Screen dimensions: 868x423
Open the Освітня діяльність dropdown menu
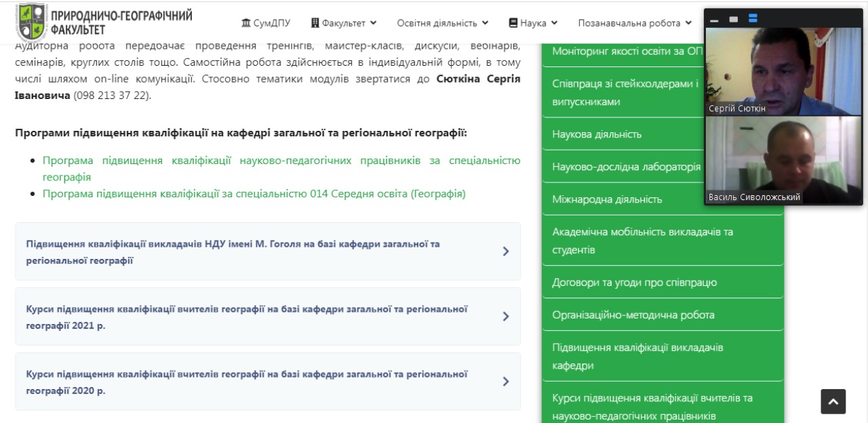click(x=442, y=23)
